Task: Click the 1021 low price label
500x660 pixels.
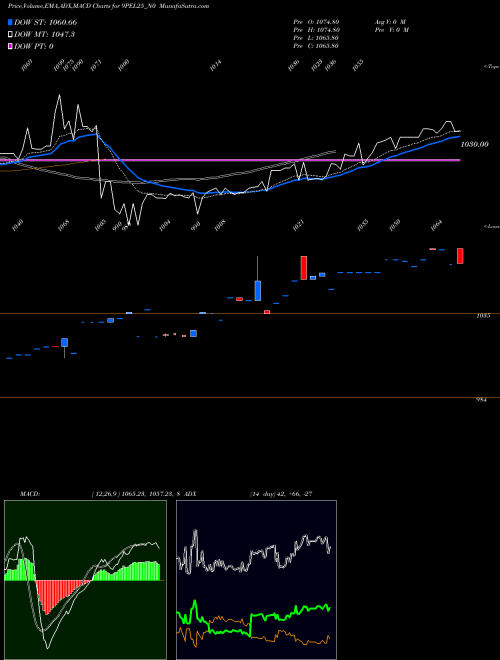Action: [x=298, y=225]
